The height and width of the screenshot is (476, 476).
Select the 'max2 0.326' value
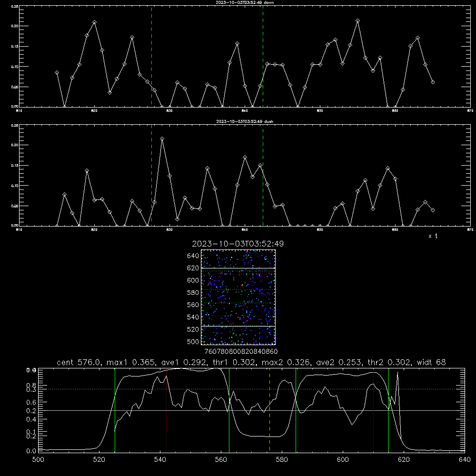tap(286, 362)
